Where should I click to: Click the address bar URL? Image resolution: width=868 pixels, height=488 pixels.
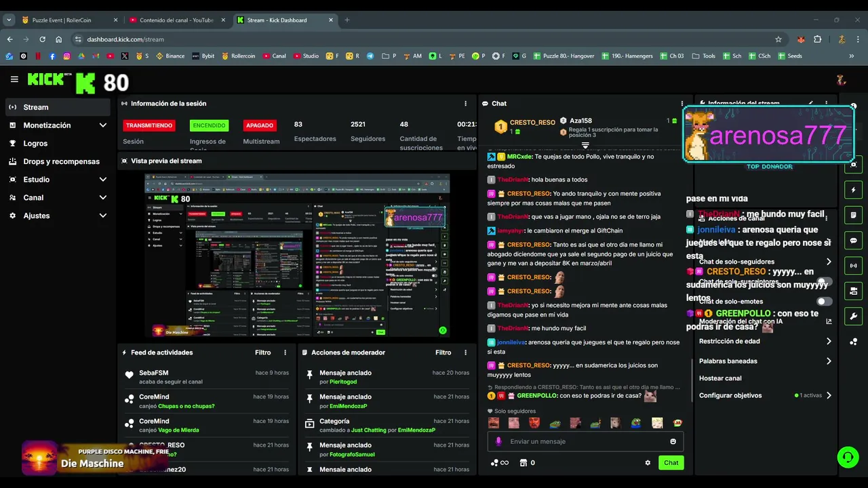point(125,39)
